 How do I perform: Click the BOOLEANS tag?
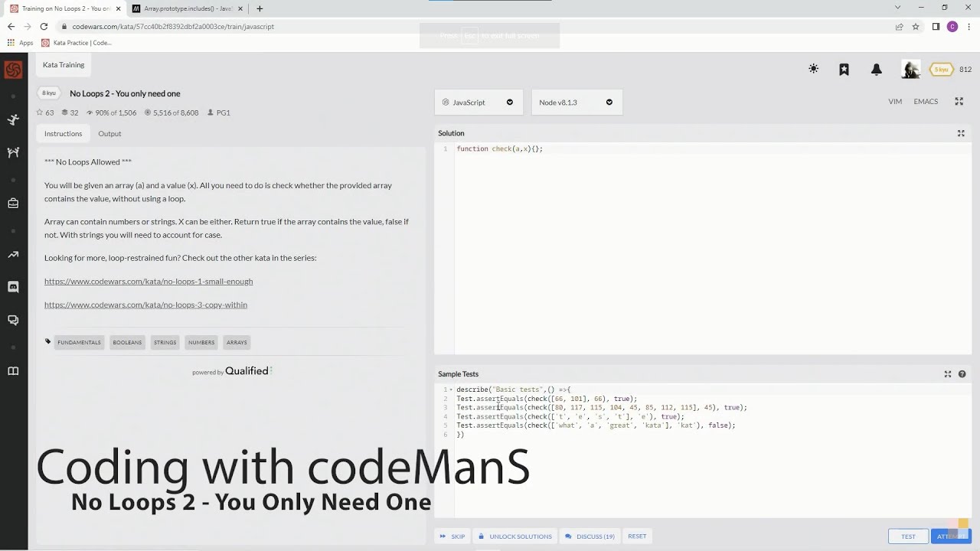pos(127,342)
